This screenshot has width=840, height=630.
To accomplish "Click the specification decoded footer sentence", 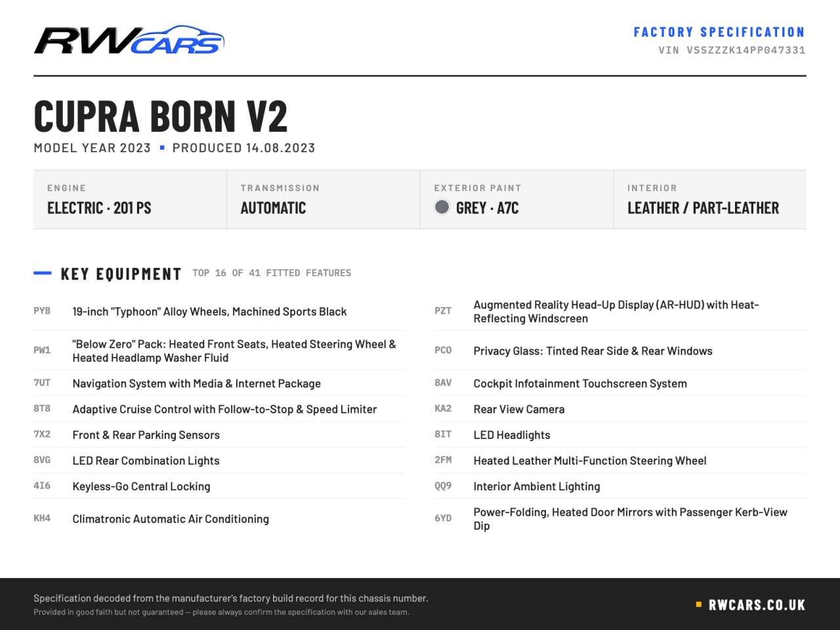I will (x=230, y=598).
